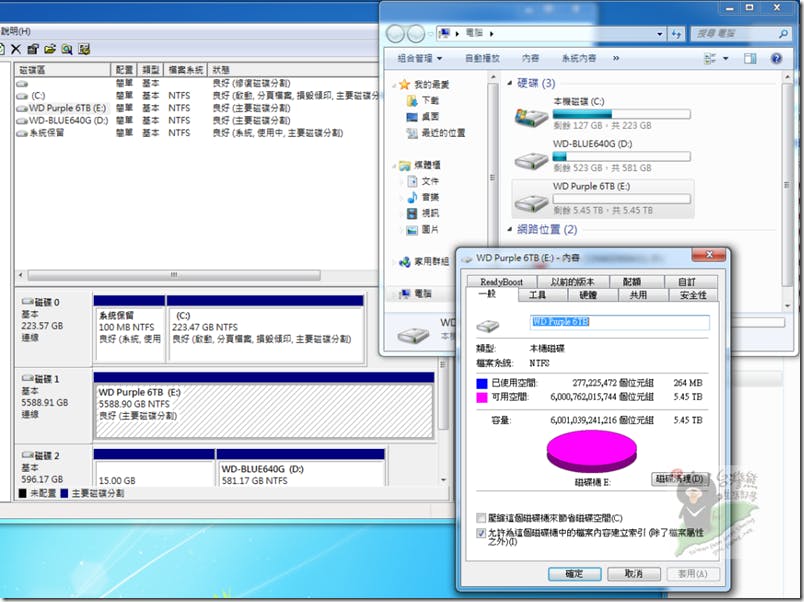Enable the compress this drive checkbox
This screenshot has width=804, height=602.
pyautogui.click(x=483, y=518)
